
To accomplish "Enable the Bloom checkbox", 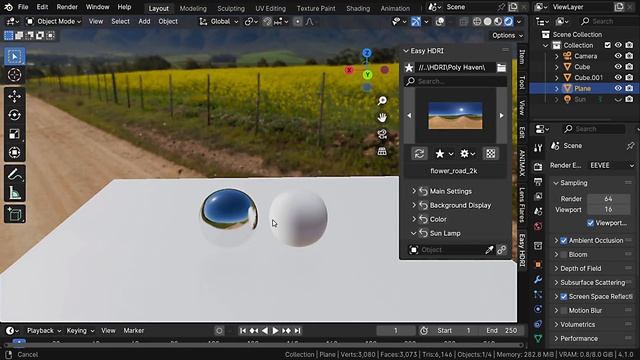I will pos(564,255).
